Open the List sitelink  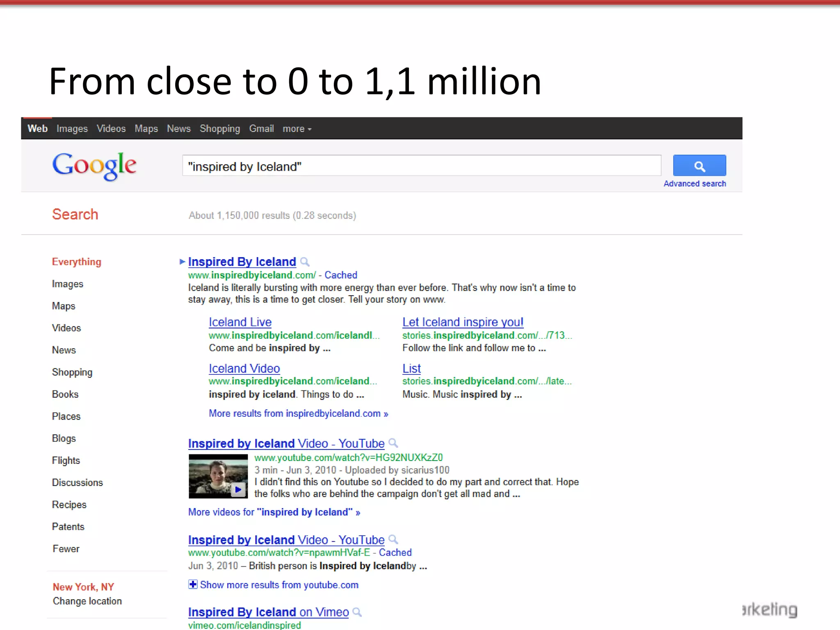tap(411, 369)
